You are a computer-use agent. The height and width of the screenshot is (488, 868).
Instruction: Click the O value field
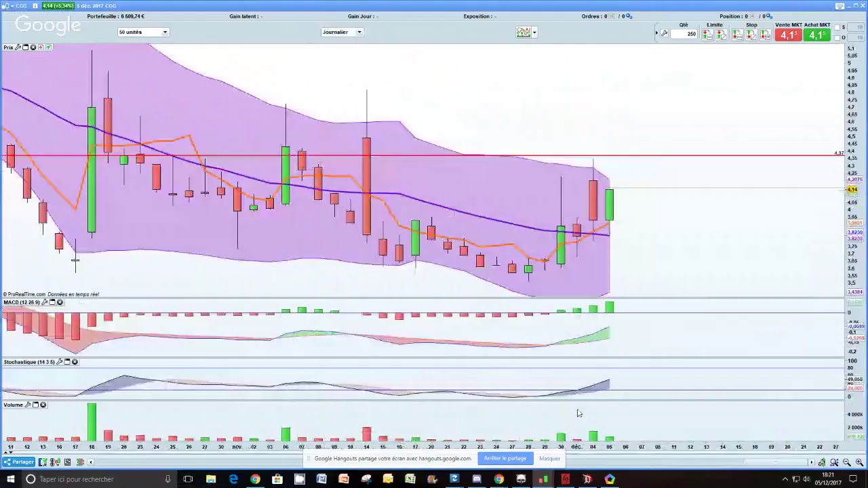(x=856, y=37)
